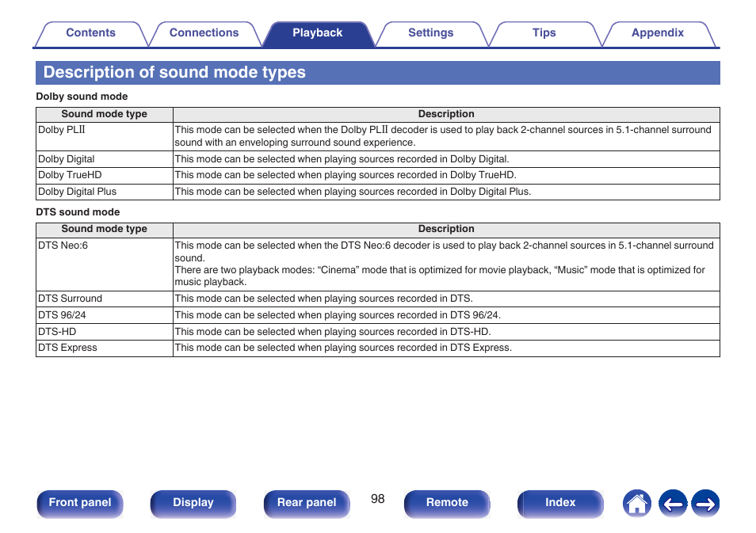The image size is (756, 533).
Task: Select the DTS Surround row label
Action: (70, 299)
